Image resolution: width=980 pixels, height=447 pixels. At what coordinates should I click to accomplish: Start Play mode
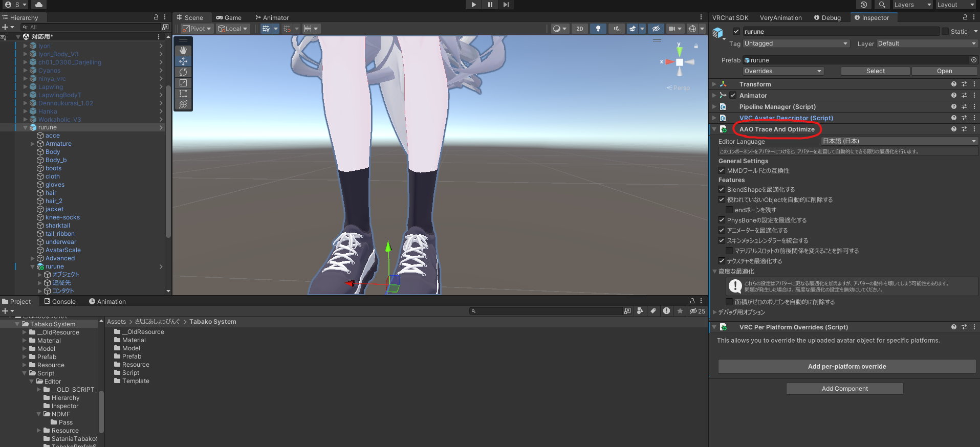(x=473, y=5)
